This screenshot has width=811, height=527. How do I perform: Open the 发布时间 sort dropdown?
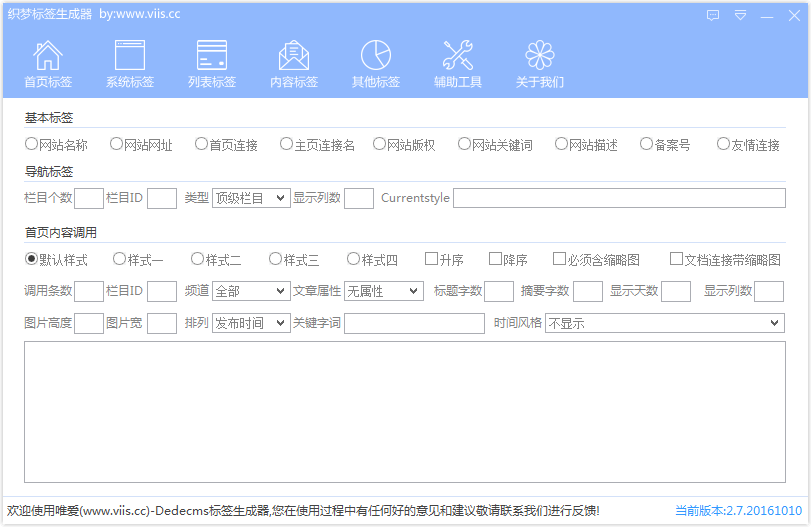pyautogui.click(x=250, y=323)
